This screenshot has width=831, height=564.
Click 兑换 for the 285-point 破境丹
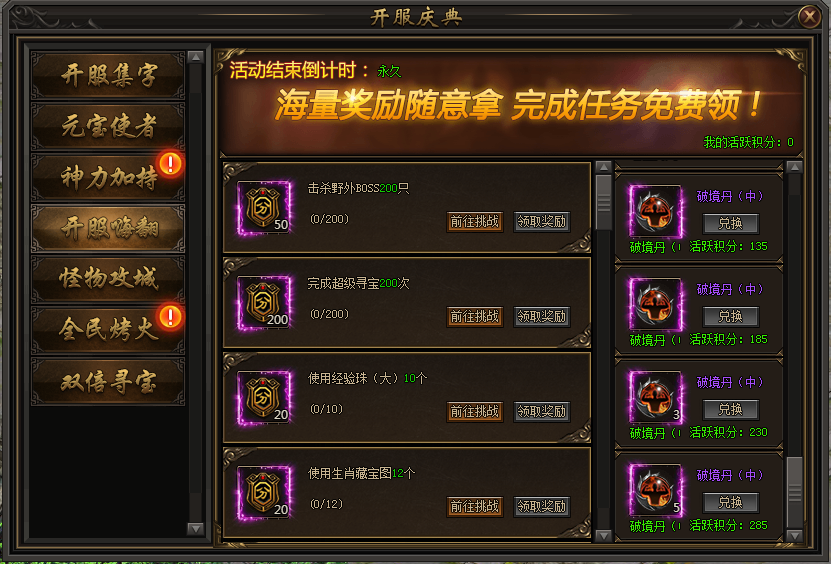pos(731,503)
